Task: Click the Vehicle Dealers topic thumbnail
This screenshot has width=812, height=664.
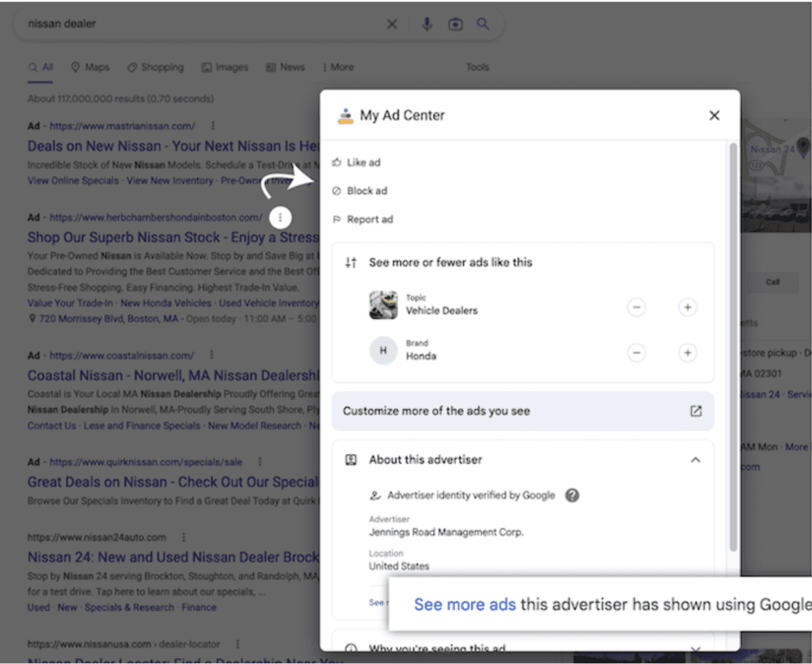Action: (x=383, y=306)
